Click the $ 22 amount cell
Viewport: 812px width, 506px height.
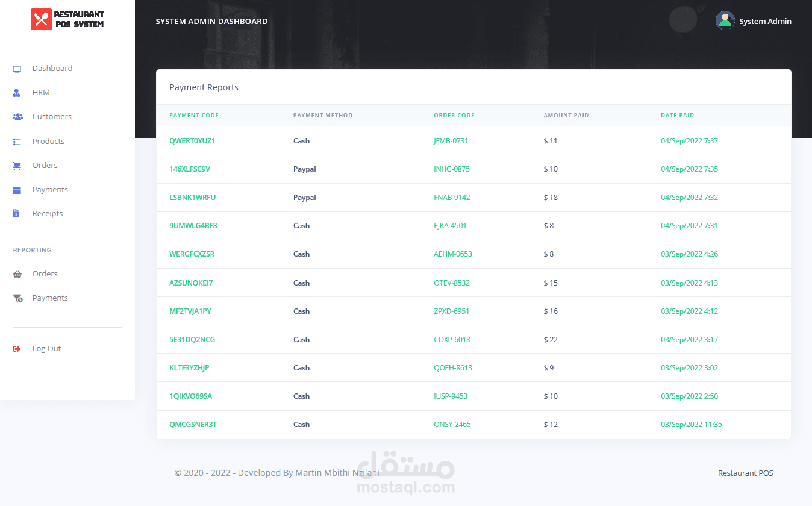[551, 340]
